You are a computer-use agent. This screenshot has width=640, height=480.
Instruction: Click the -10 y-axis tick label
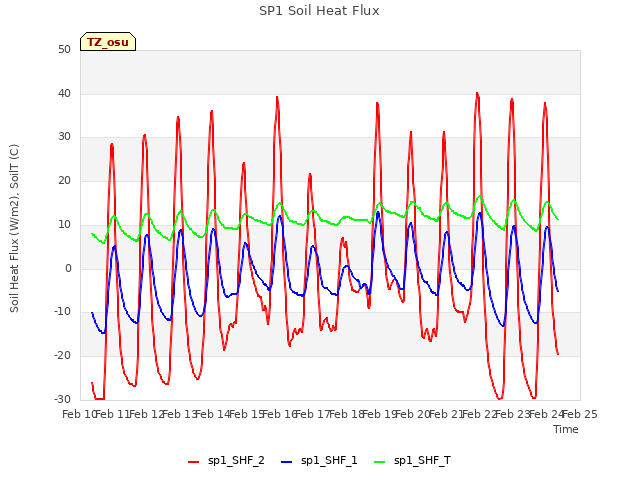(x=62, y=312)
